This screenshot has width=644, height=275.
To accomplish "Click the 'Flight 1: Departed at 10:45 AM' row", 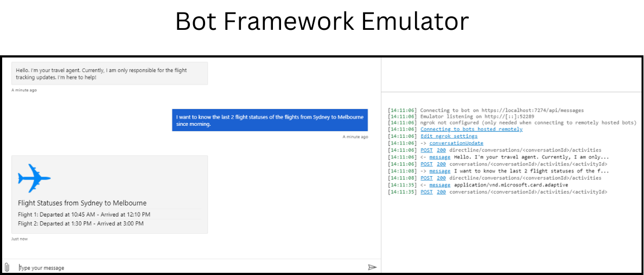I will (84, 214).
